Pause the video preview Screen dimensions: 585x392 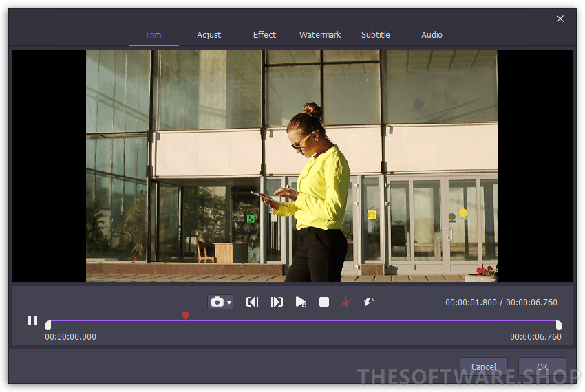click(x=32, y=320)
